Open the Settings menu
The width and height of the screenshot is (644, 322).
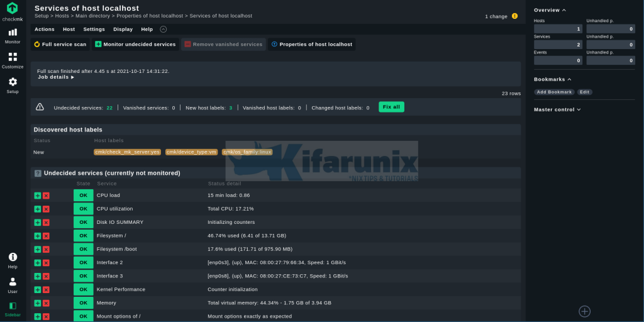[x=94, y=29]
